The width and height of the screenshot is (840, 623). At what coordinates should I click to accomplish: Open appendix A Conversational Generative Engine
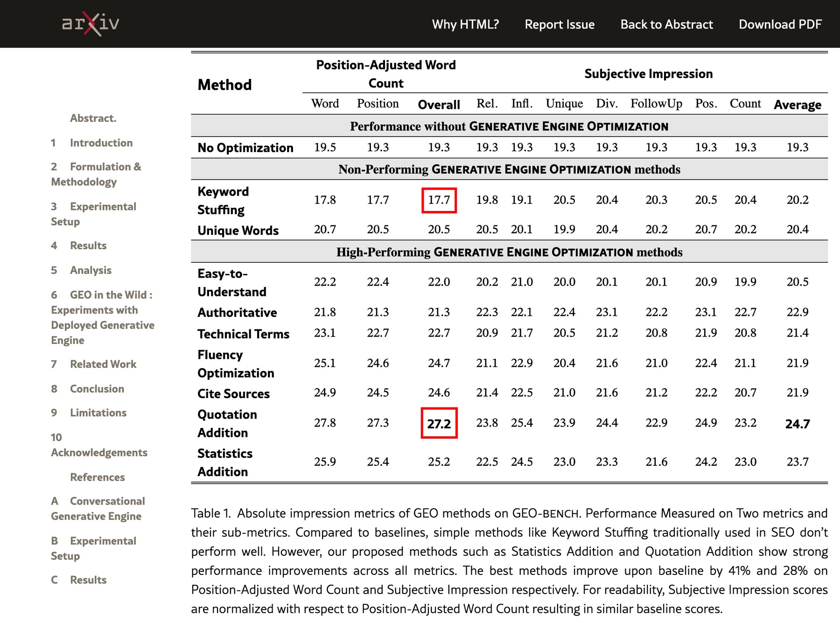point(98,508)
